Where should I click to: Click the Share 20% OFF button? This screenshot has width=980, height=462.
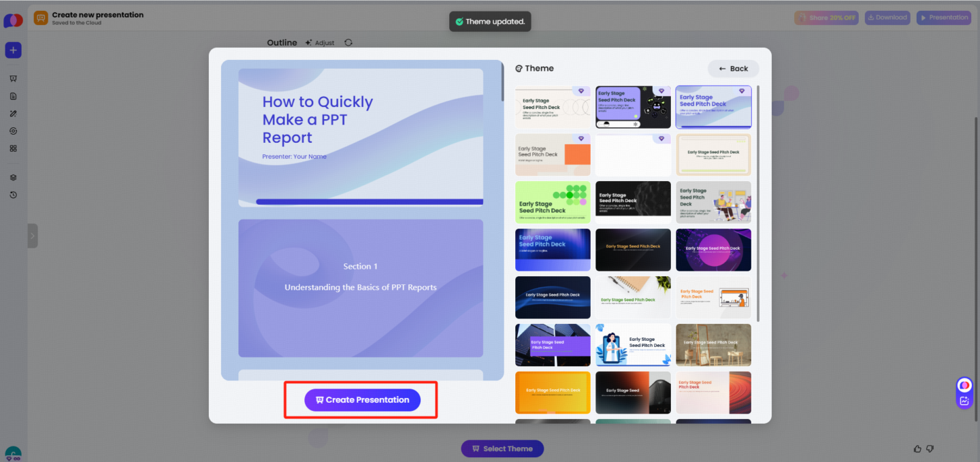[x=827, y=18]
